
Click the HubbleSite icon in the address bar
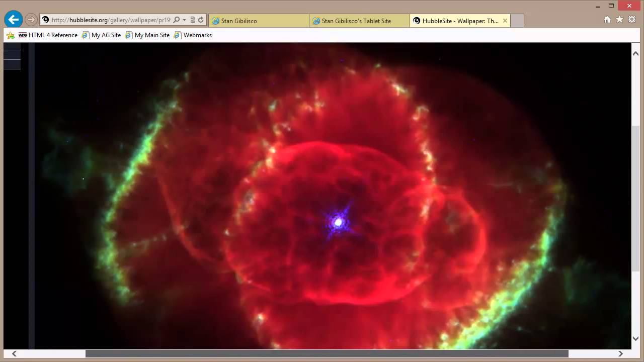[45, 20]
